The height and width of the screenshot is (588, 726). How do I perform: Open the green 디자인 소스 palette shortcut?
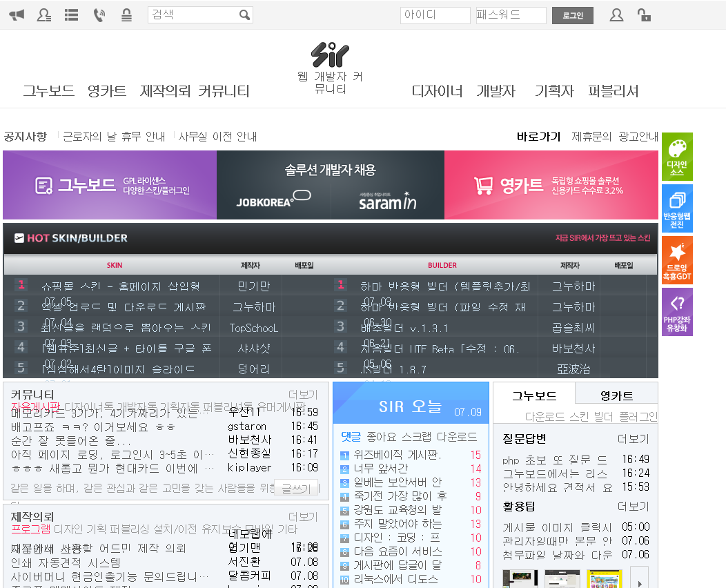(677, 157)
